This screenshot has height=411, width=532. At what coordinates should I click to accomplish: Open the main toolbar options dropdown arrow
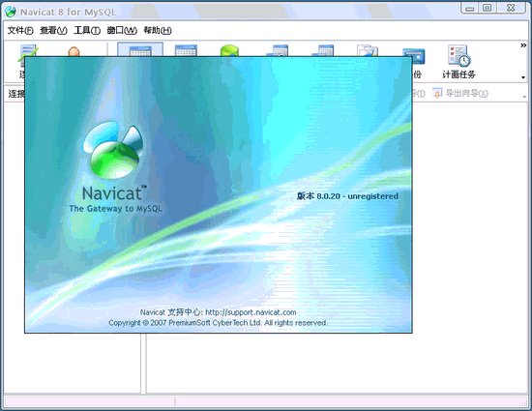point(523,77)
